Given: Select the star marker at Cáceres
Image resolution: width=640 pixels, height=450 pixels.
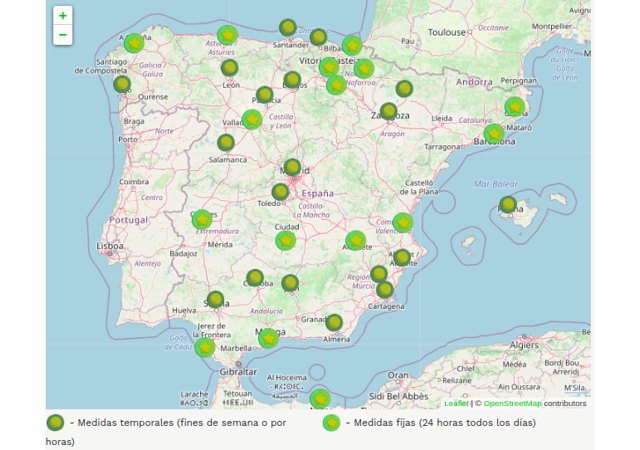Looking at the screenshot, I should pos(202,220).
